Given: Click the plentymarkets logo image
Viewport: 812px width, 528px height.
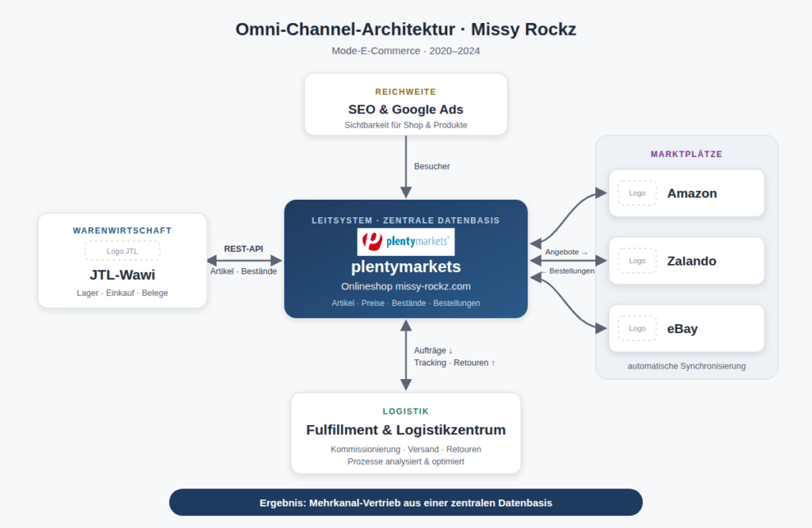Looking at the screenshot, I should point(405,242).
